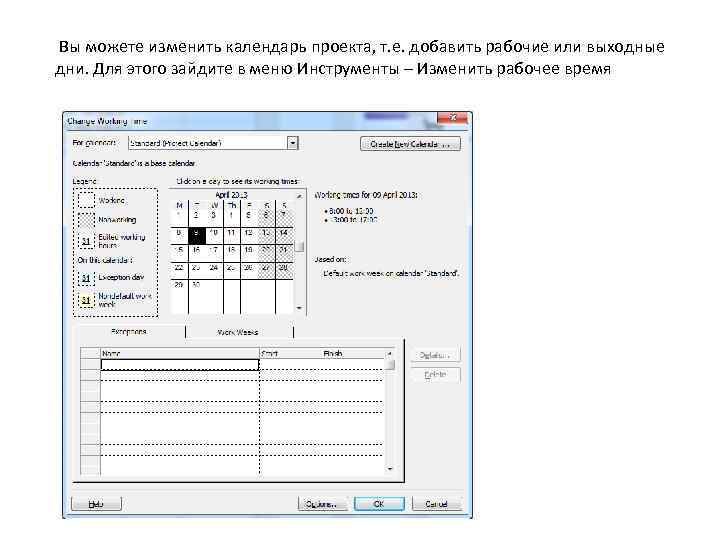Click exceptions table scroll up arrow

[x=390, y=354]
